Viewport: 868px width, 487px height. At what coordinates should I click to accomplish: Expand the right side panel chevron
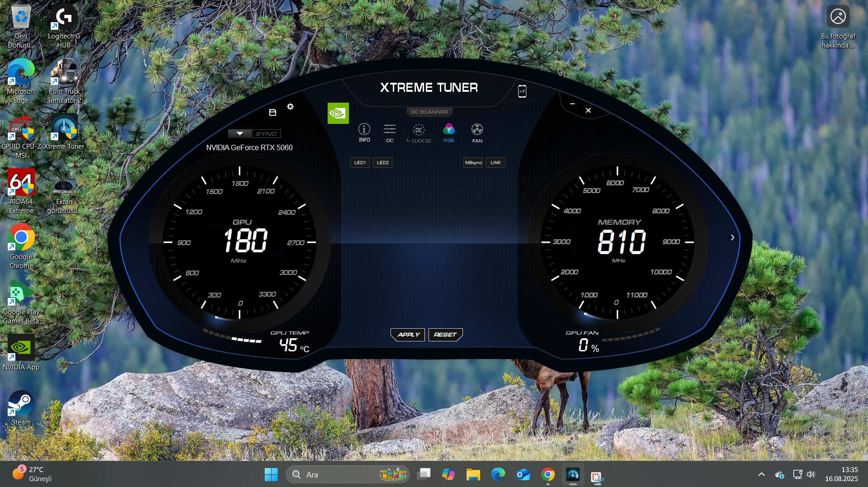click(x=732, y=237)
